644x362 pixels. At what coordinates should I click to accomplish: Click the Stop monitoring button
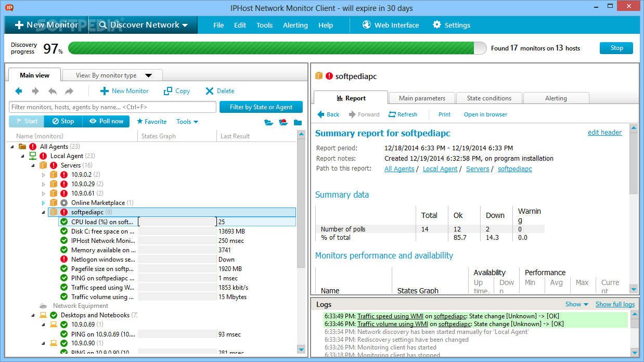[x=63, y=121]
